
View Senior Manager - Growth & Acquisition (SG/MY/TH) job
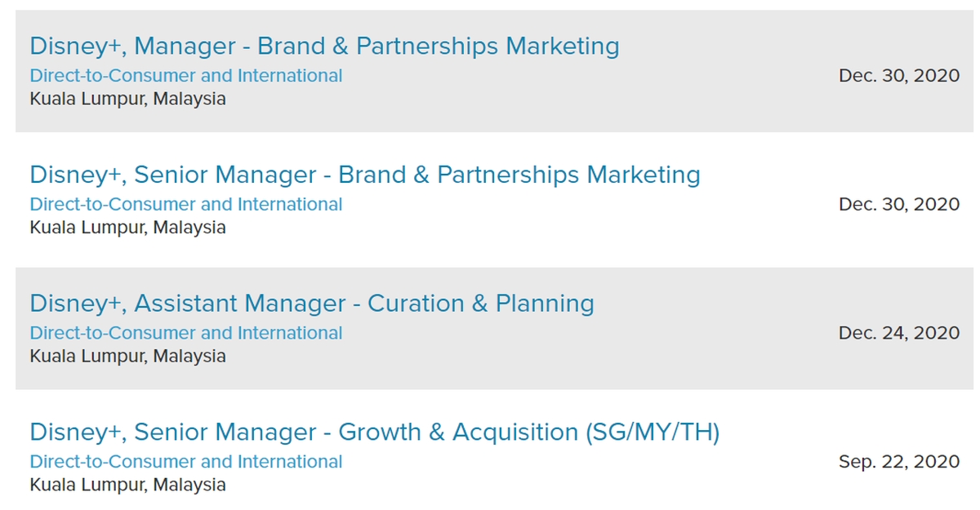[374, 432]
